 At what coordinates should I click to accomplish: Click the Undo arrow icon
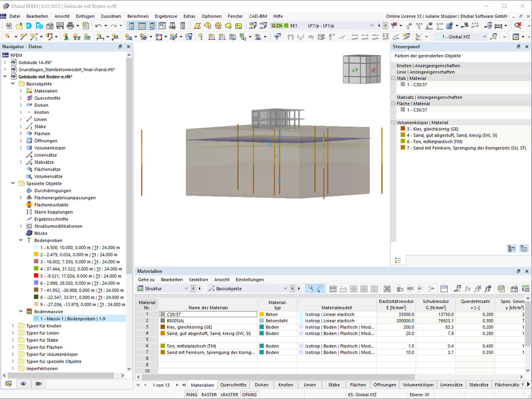98,26
